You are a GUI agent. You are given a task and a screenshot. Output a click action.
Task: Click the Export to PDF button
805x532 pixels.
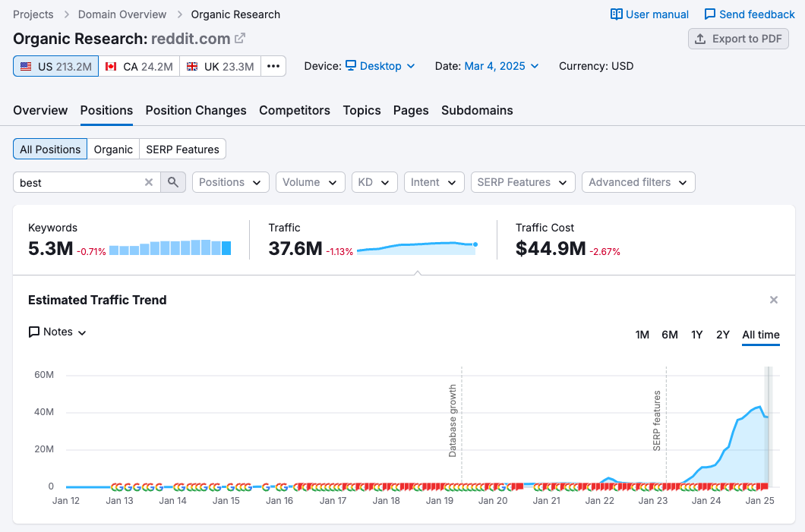click(738, 39)
